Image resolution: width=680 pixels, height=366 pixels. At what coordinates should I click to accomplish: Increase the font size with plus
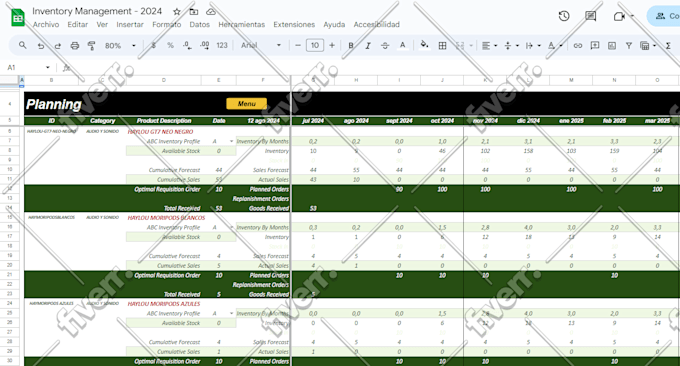tap(332, 45)
